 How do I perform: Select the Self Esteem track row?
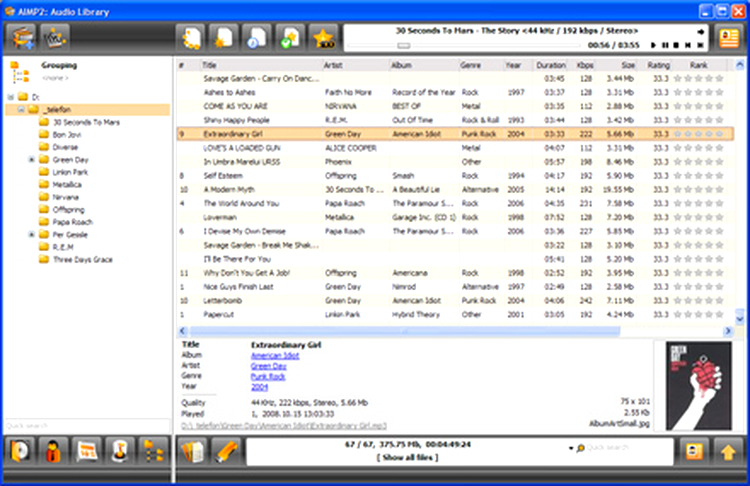coord(455,176)
